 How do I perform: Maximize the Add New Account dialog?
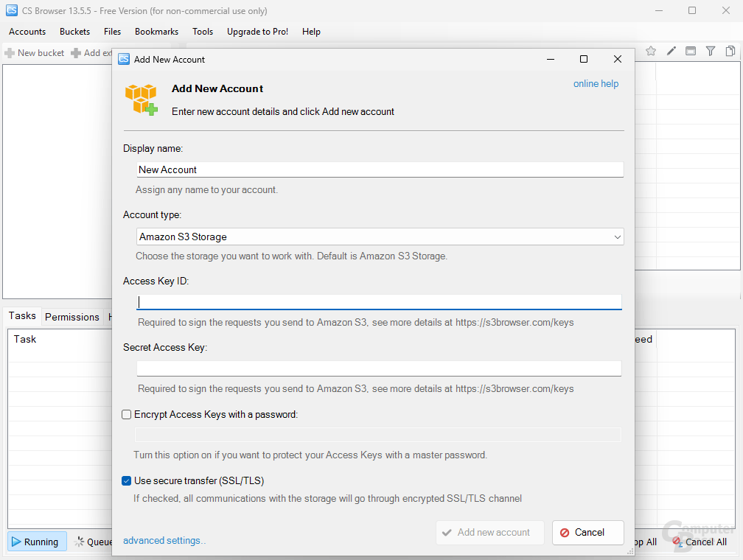click(584, 59)
